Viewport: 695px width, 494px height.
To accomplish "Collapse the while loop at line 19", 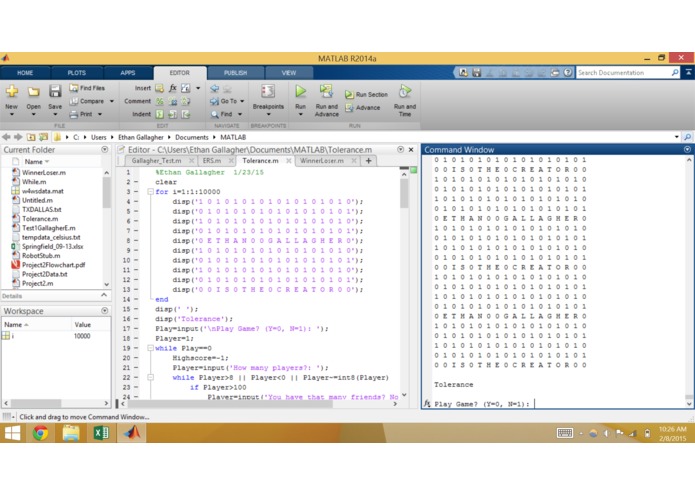I will click(x=150, y=348).
